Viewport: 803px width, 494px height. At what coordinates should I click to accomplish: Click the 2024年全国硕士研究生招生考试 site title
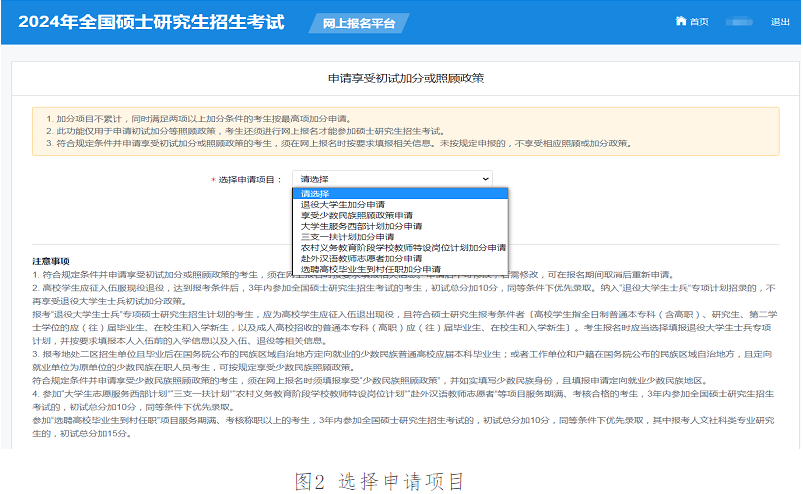point(151,22)
